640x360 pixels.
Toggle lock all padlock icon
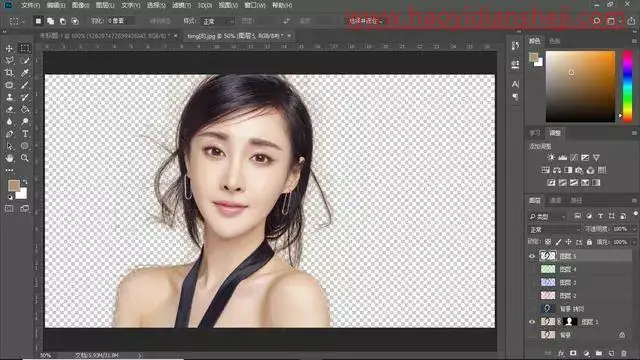(x=589, y=242)
